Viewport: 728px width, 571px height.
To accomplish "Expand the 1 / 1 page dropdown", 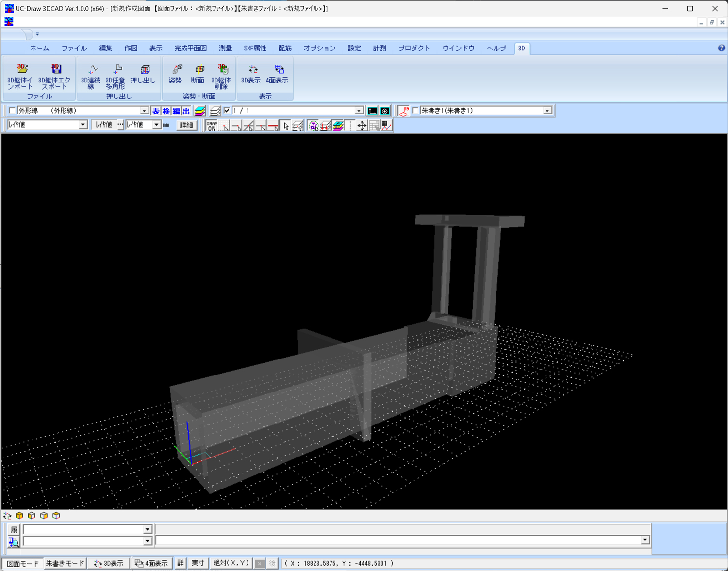I will coord(359,111).
